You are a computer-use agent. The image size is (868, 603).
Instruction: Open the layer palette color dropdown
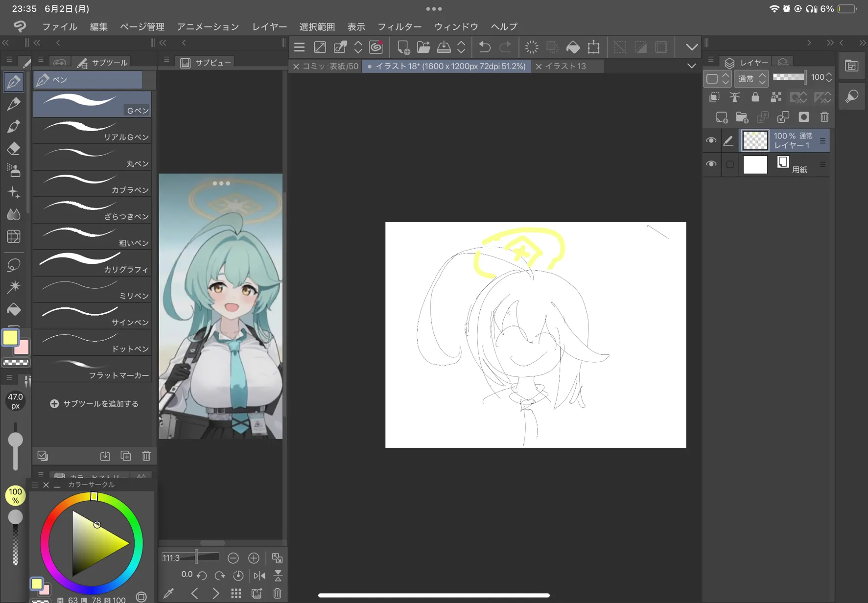[718, 78]
